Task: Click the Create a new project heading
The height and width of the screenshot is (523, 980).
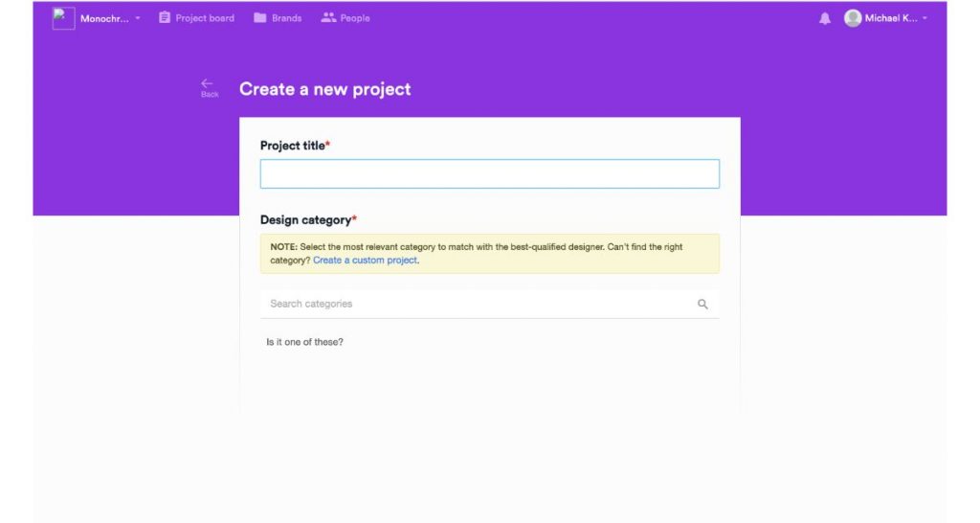Action: coord(325,89)
